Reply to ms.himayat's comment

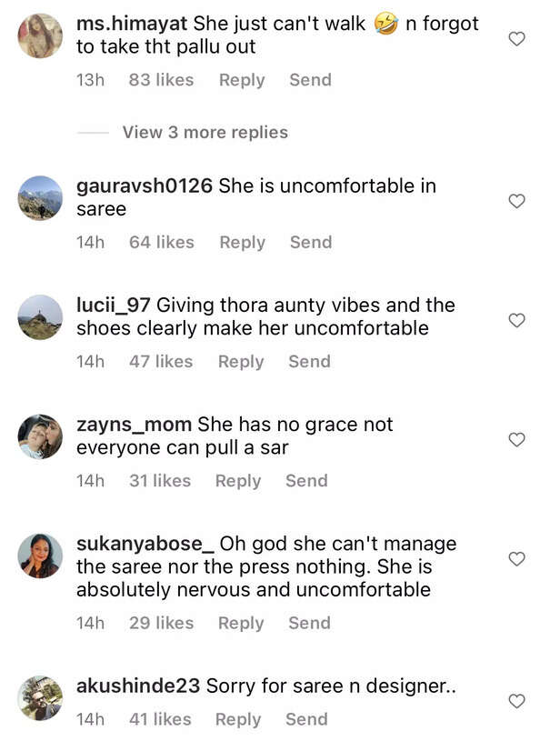point(241,80)
